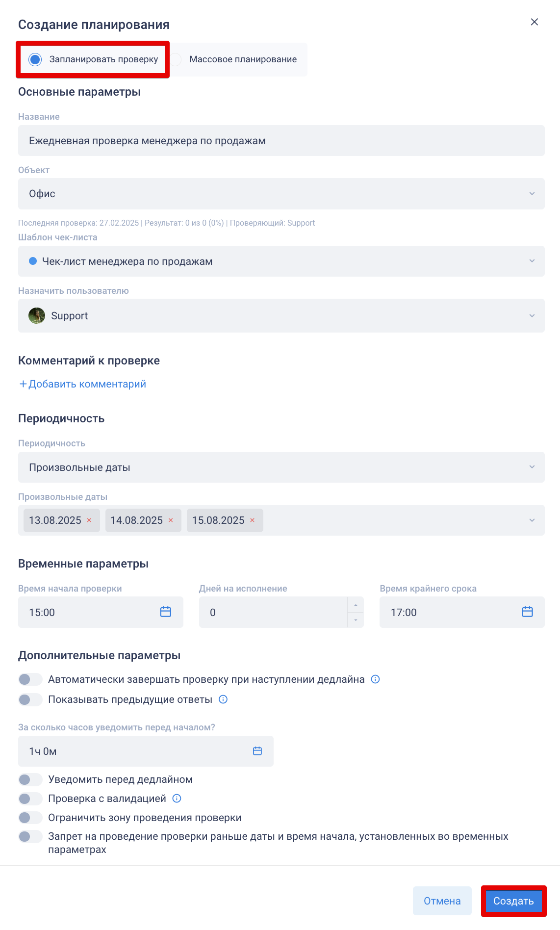Expand Периодичность dropdown with Произвольные даты

click(x=281, y=467)
